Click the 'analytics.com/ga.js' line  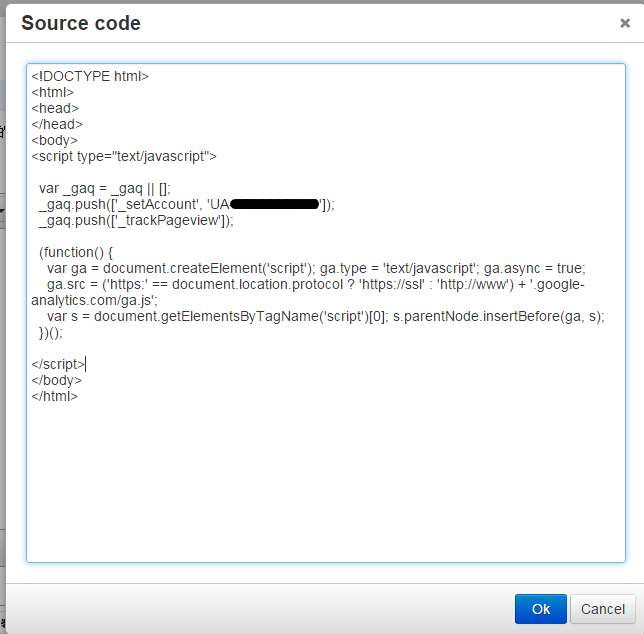coord(94,301)
